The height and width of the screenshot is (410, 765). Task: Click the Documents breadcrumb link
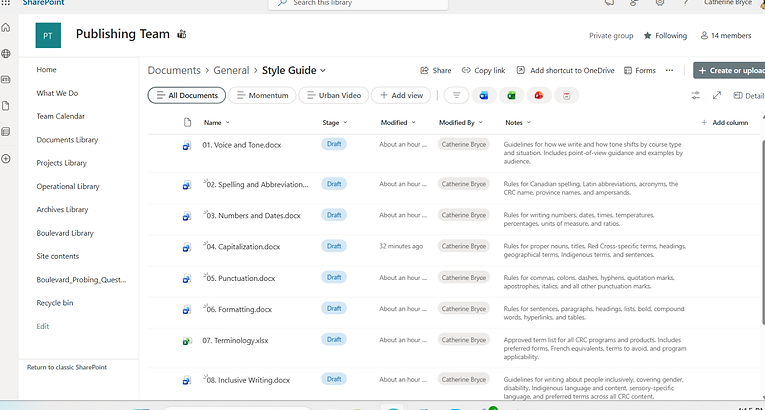point(174,70)
